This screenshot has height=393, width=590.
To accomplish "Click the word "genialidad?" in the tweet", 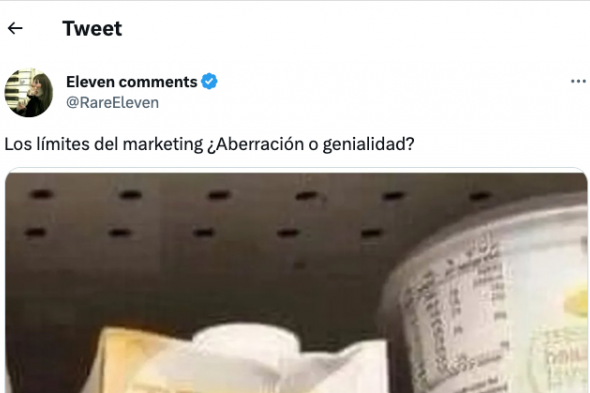I will tap(368, 144).
